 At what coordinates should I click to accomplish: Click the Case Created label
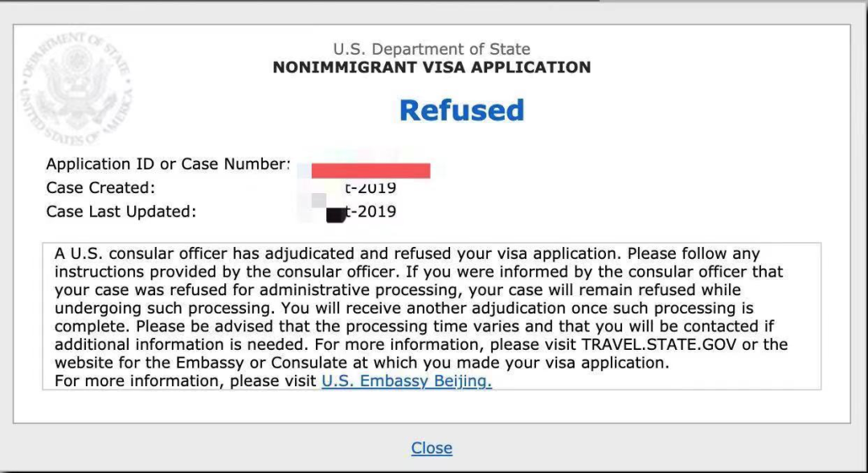(x=100, y=187)
